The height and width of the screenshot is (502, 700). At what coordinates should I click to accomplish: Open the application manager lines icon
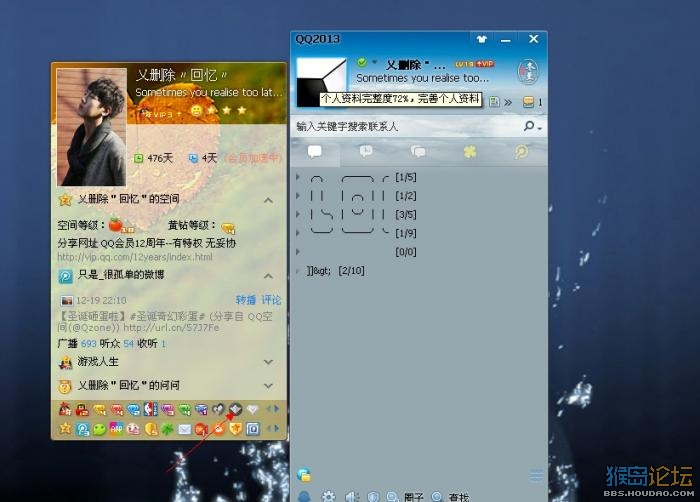click(537, 476)
